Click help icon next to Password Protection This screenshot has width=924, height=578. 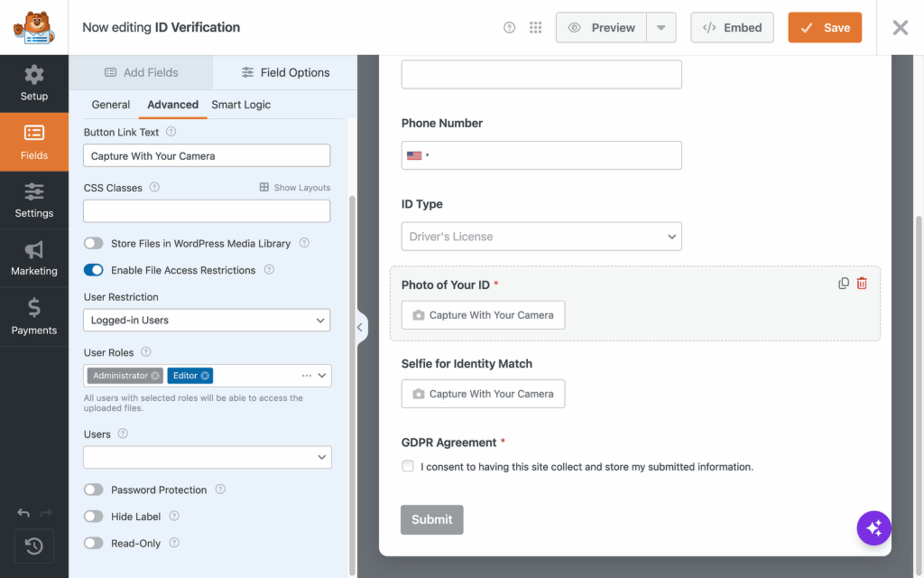(220, 489)
